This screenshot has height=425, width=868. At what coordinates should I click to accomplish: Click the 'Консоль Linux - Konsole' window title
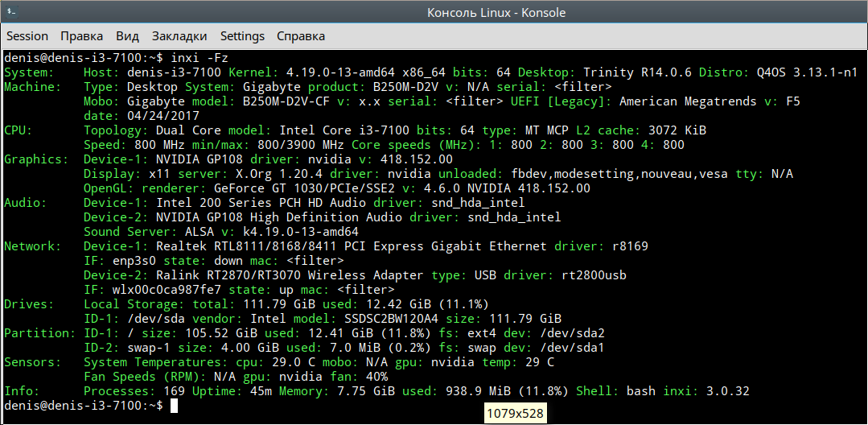496,12
